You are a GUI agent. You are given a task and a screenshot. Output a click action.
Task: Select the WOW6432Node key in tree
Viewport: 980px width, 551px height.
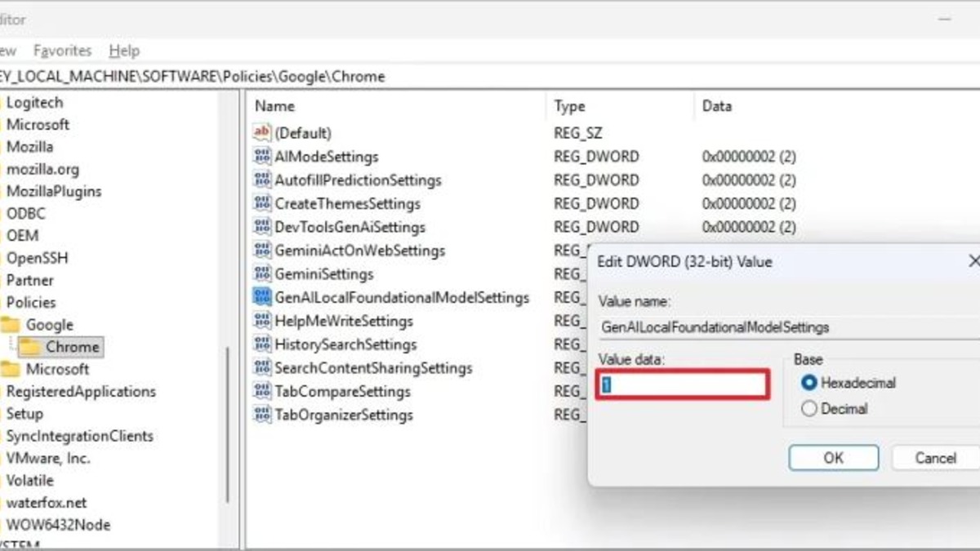[x=58, y=524]
